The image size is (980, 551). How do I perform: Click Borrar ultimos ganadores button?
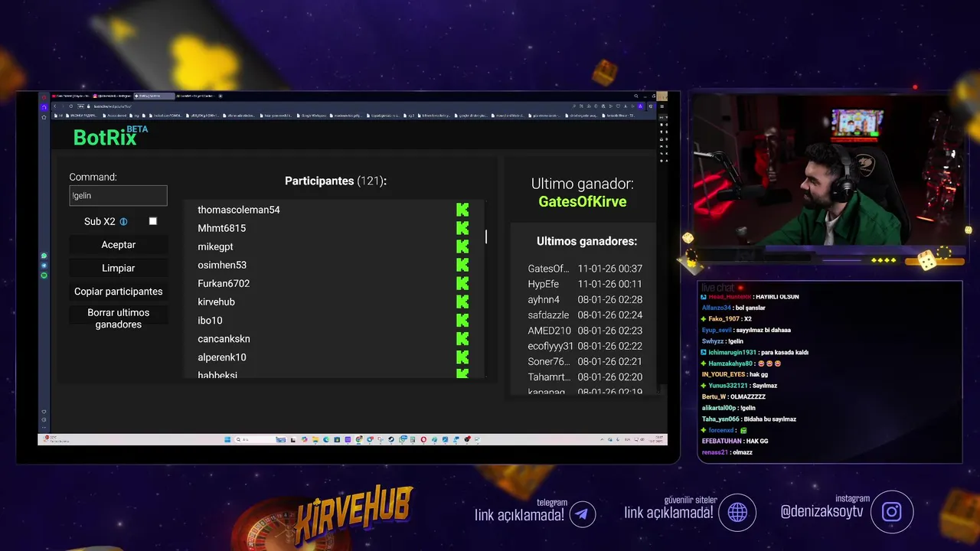(x=118, y=318)
